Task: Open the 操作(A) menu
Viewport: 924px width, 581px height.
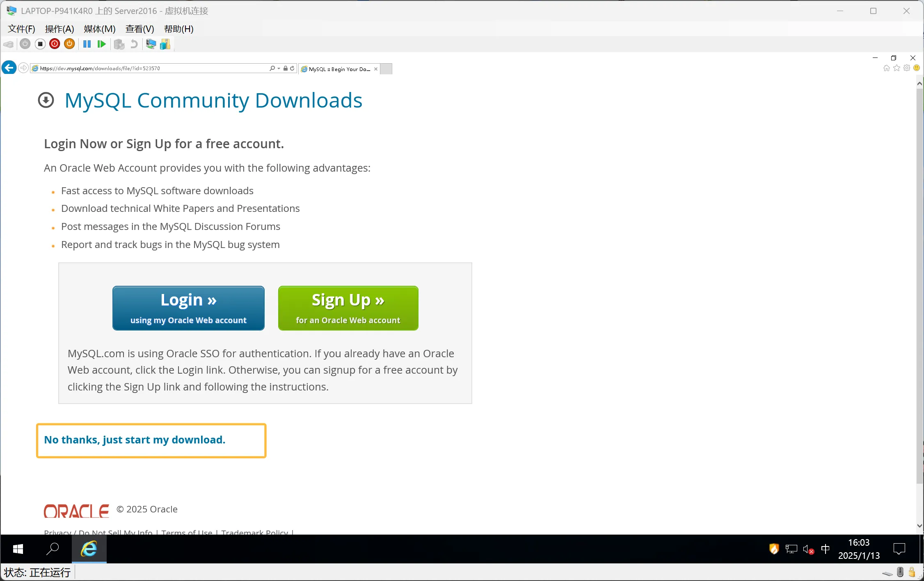Action: click(59, 29)
